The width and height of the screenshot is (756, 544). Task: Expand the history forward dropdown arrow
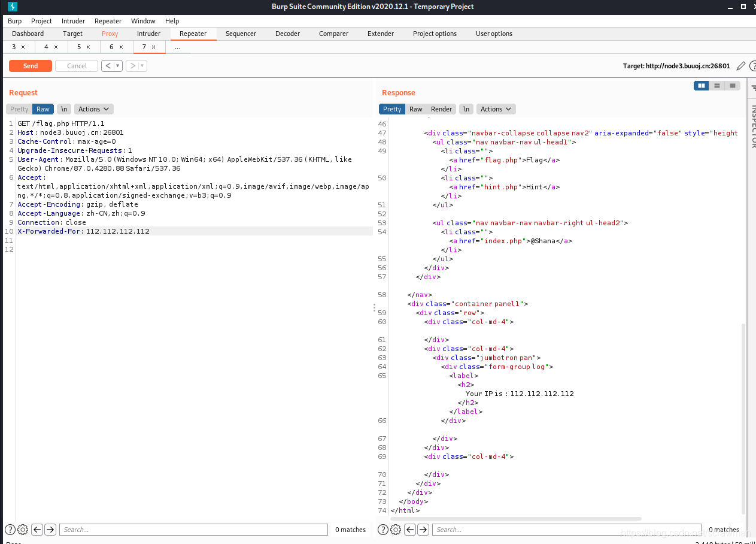click(x=143, y=66)
